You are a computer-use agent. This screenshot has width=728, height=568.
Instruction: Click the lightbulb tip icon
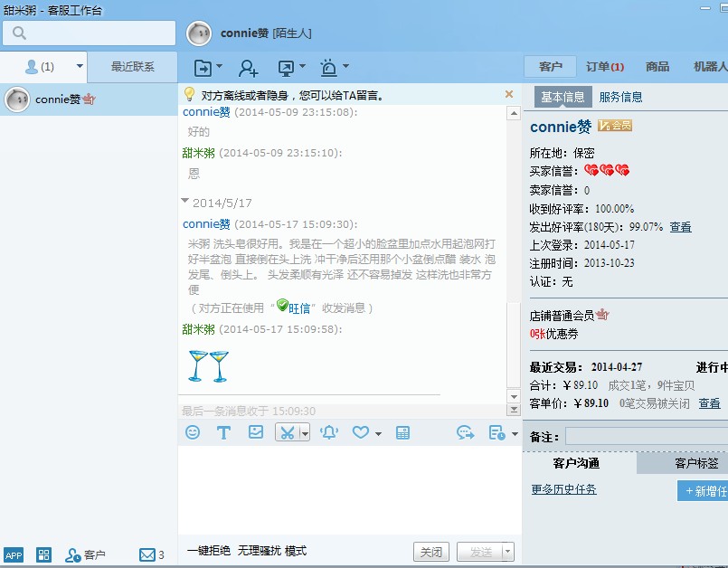coord(189,94)
